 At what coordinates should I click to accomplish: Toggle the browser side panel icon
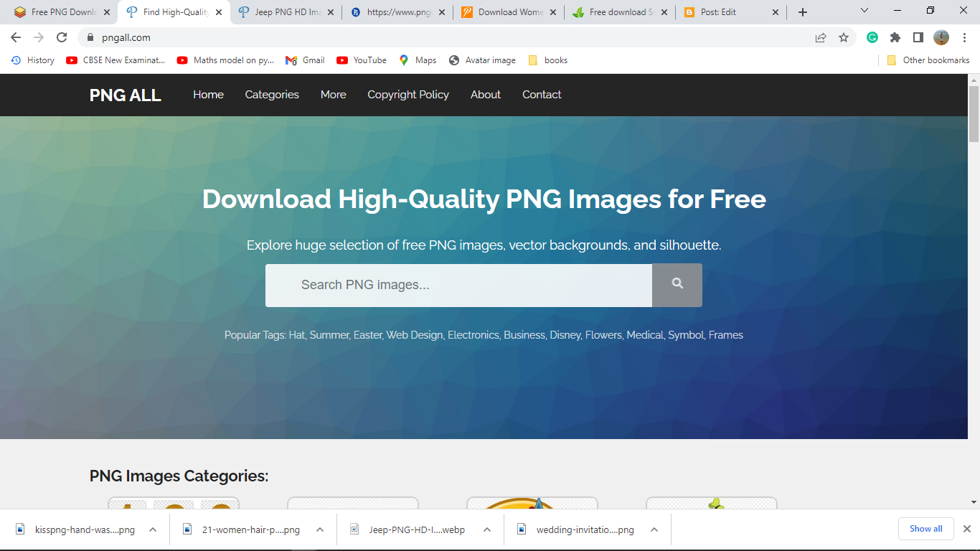[918, 37]
